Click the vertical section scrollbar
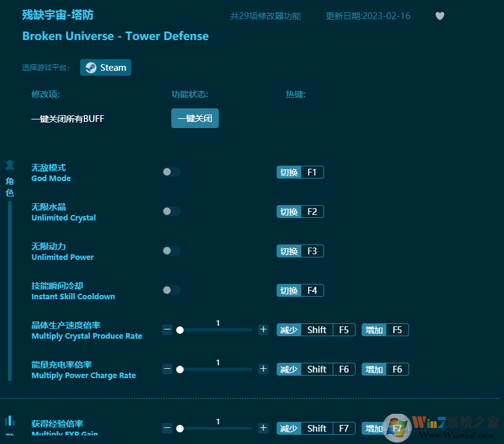The width and height of the screenshot is (504, 444). click(x=10, y=291)
